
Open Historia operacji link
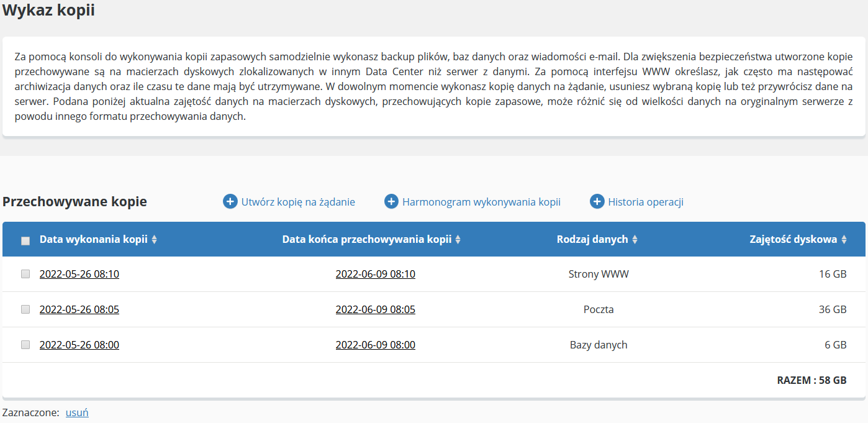[x=646, y=202]
